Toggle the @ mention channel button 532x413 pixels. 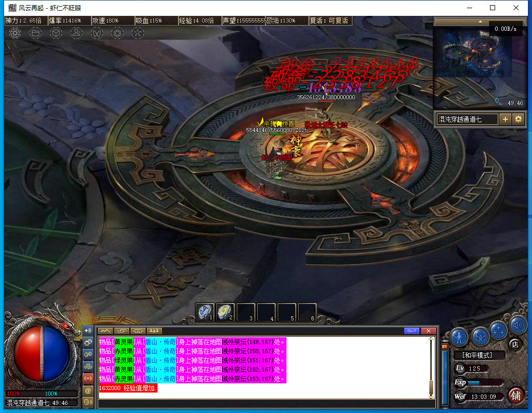(88, 390)
